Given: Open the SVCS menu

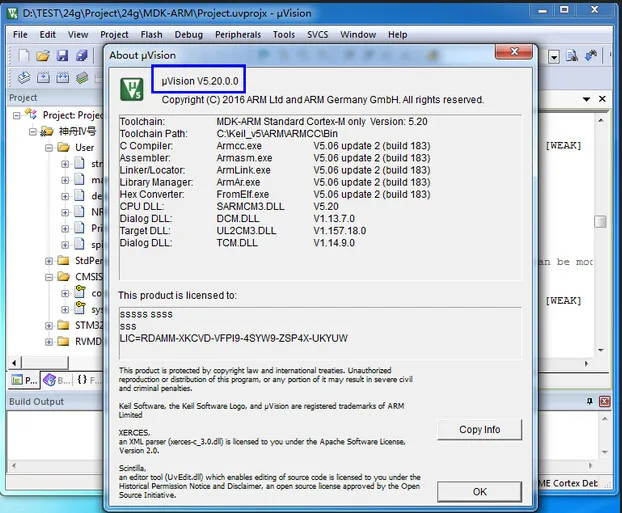Looking at the screenshot, I should coord(318,35).
